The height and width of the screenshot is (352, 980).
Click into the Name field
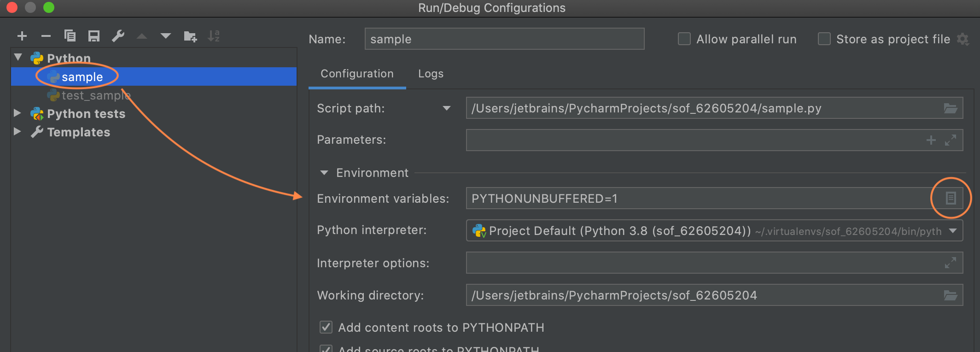pyautogui.click(x=504, y=39)
